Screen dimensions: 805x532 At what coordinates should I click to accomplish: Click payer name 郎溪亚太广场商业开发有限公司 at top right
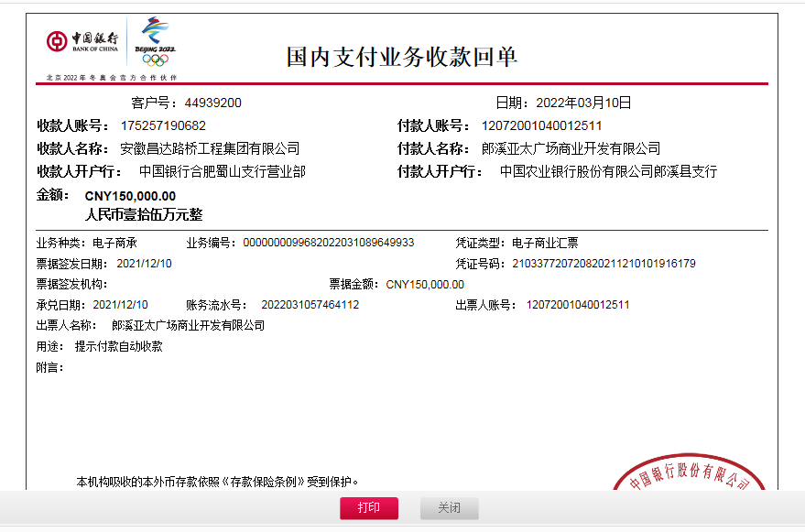coord(571,148)
